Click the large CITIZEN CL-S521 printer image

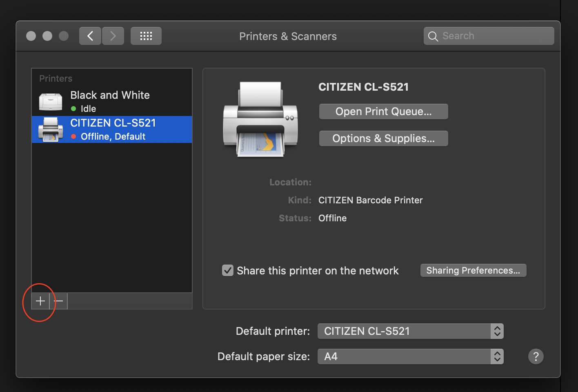coord(260,119)
